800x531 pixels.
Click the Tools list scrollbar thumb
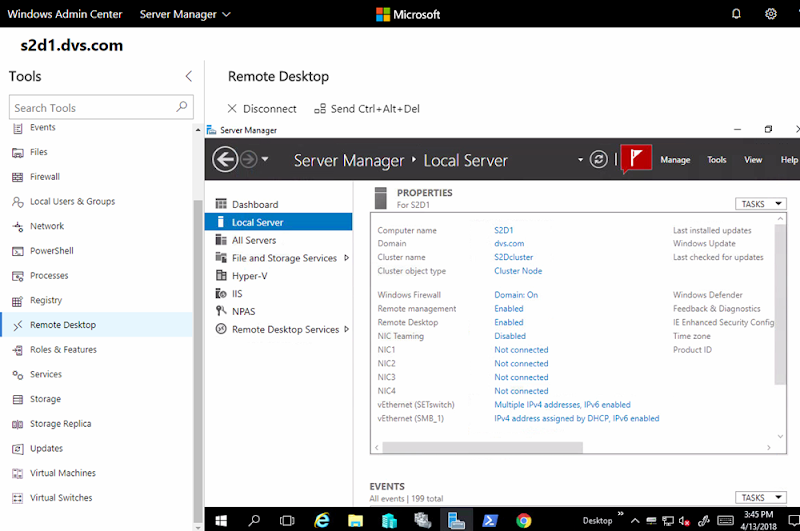pos(198,360)
